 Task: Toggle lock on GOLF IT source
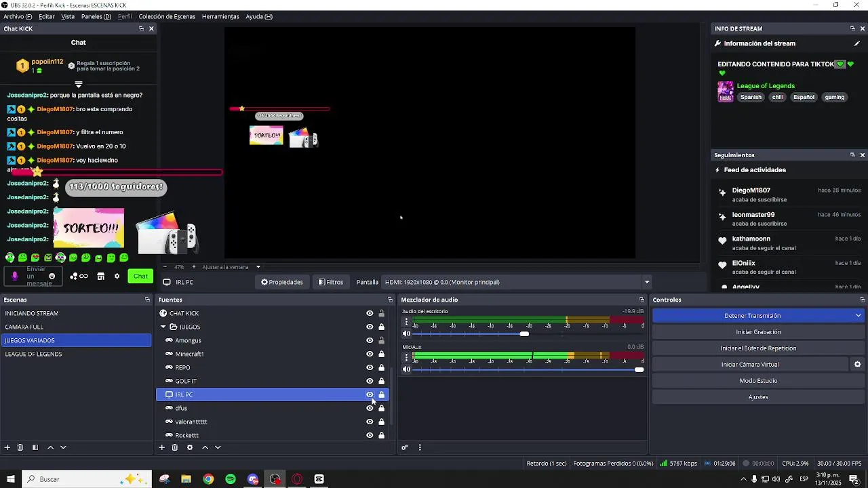click(381, 381)
